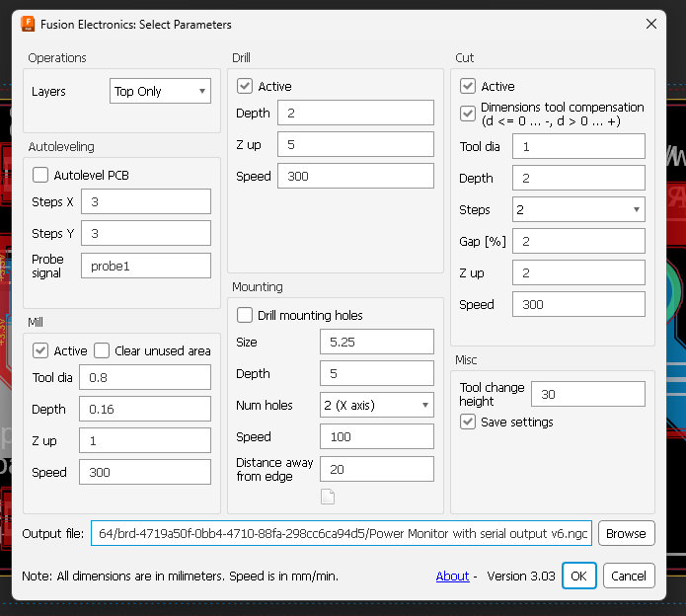Viewport: 686px width, 616px height.
Task: Toggle Dimensions tool compensation checkbox
Action: [x=468, y=114]
